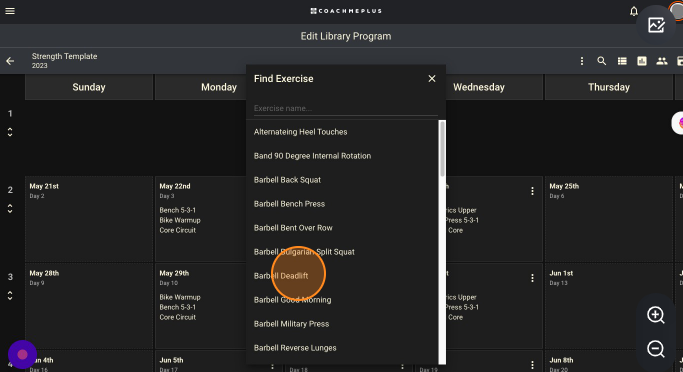Screen dimensions: 683x372
Task: Pick Barbell Bulgarian Split Squat
Action: tap(304, 251)
